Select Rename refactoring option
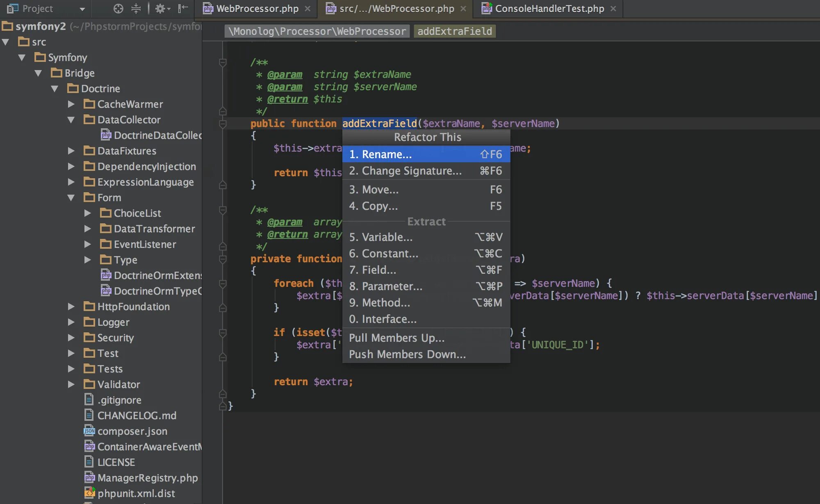Viewport: 820px width, 504px height. pos(387,154)
